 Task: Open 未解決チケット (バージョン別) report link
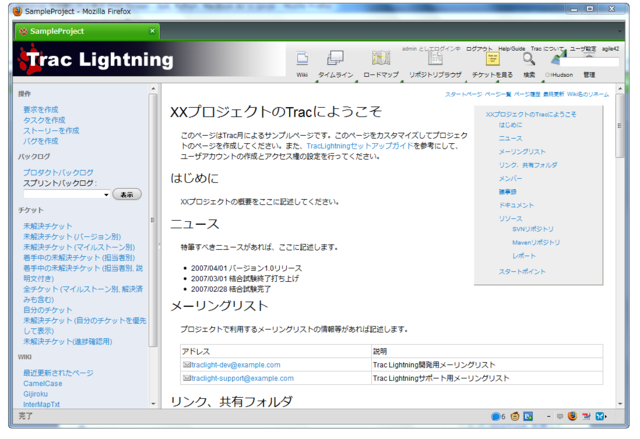(72, 237)
